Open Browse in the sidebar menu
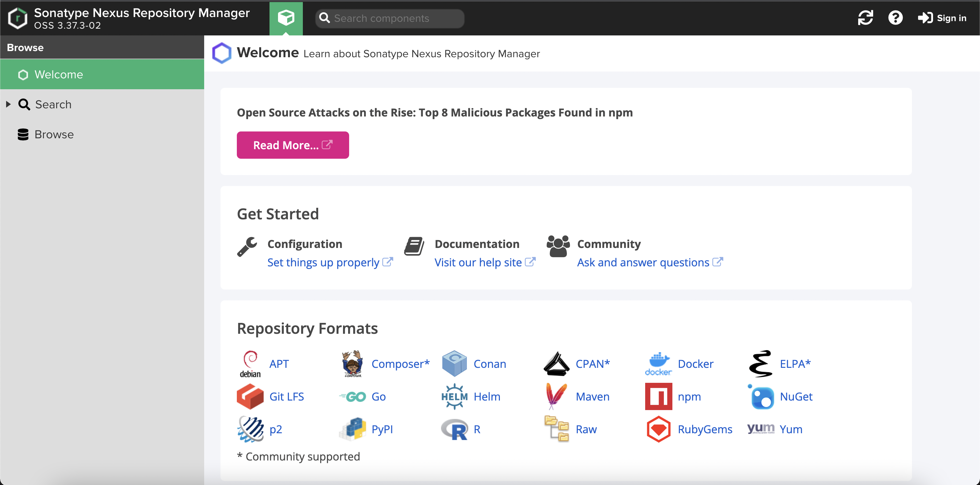 click(x=54, y=135)
